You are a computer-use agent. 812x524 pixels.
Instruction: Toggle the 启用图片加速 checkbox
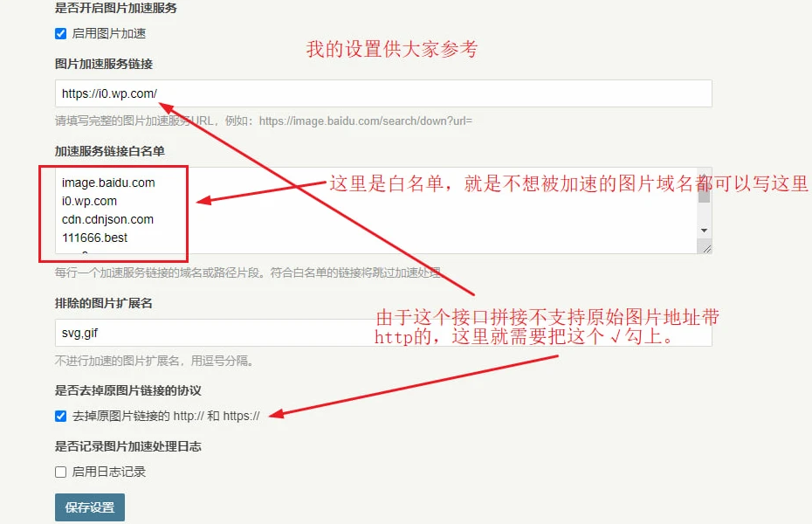pyautogui.click(x=60, y=34)
